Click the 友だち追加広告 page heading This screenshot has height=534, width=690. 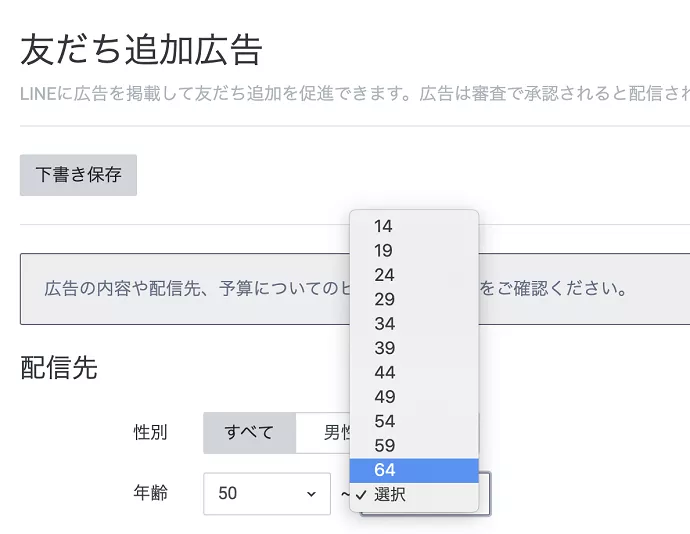point(141,49)
